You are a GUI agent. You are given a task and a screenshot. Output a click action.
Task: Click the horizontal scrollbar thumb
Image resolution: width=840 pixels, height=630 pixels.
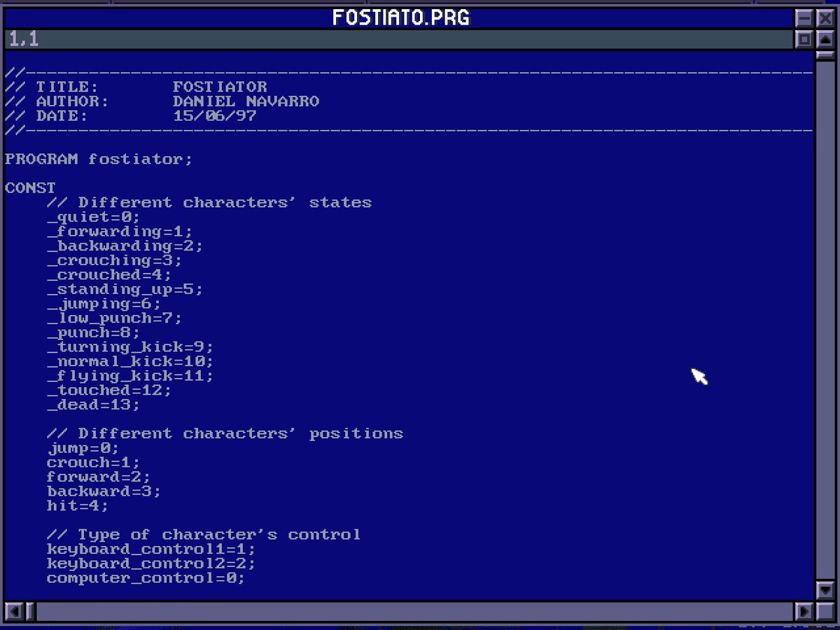[x=30, y=611]
